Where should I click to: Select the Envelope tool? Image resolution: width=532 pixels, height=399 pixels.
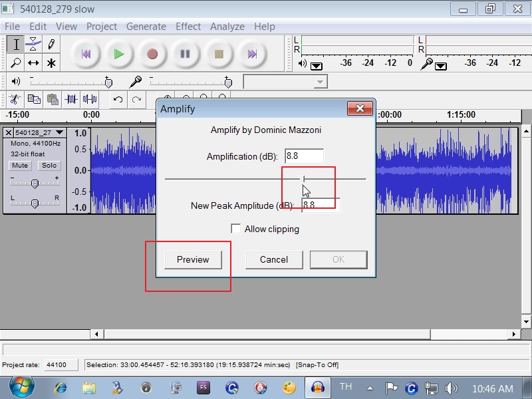click(x=33, y=45)
